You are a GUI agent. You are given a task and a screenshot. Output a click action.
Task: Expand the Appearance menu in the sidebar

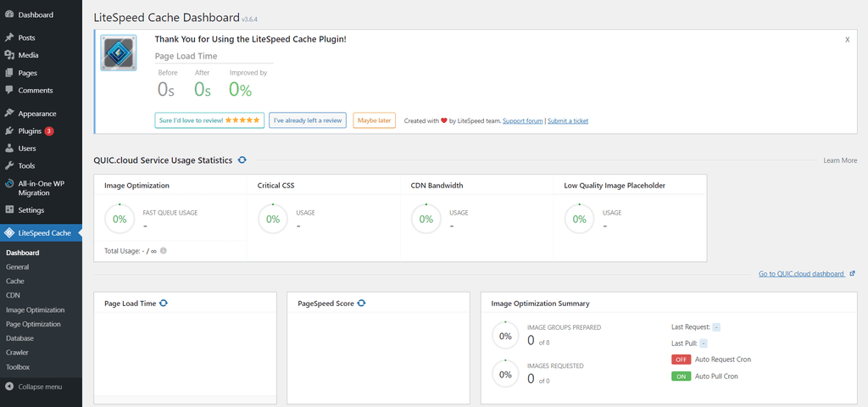[x=36, y=114]
